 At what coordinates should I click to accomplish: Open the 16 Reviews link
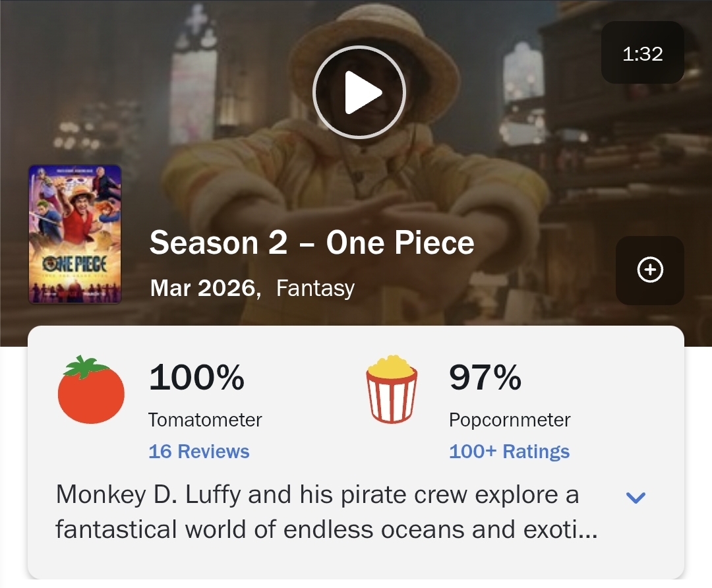(x=199, y=452)
